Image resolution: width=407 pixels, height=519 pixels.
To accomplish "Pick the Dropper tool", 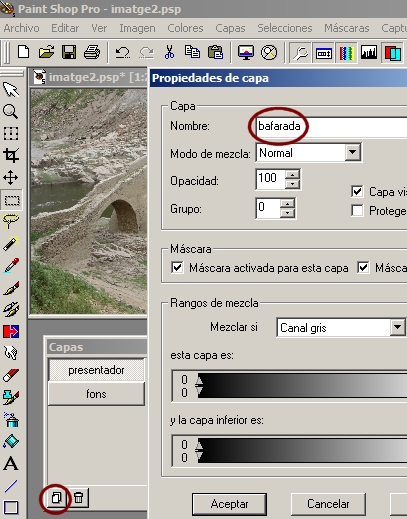I will [x=11, y=266].
